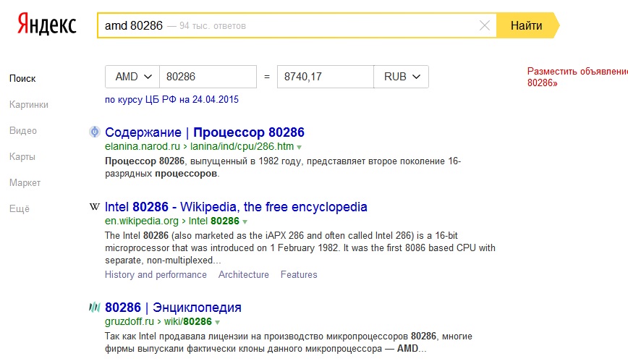Click the Wikipedia W favicon
The height and width of the screenshot is (364, 628).
[x=95, y=207]
